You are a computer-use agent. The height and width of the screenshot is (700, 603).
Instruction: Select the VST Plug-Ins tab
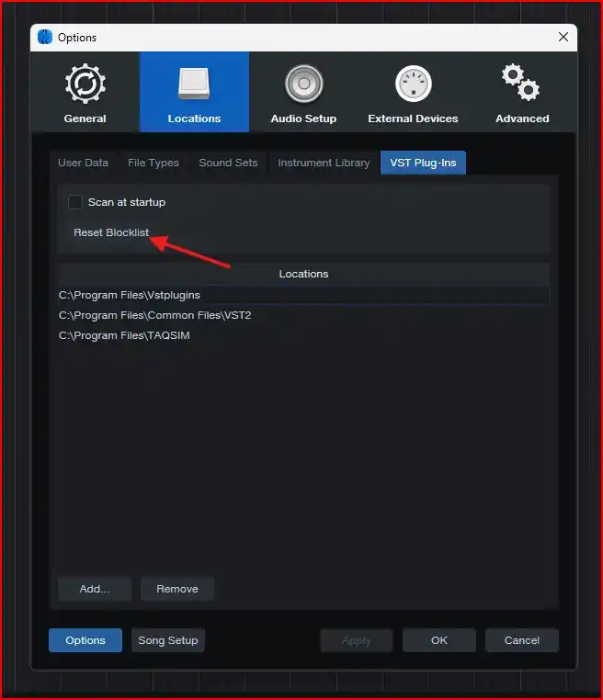pos(423,163)
